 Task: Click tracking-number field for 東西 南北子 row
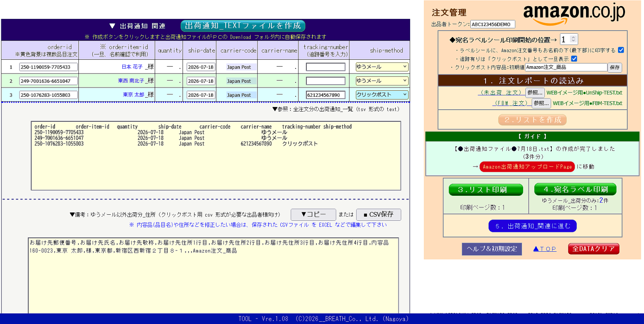pyautogui.click(x=326, y=81)
